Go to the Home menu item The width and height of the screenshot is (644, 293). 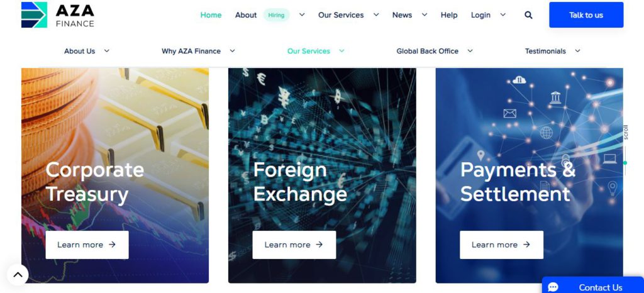tap(211, 15)
